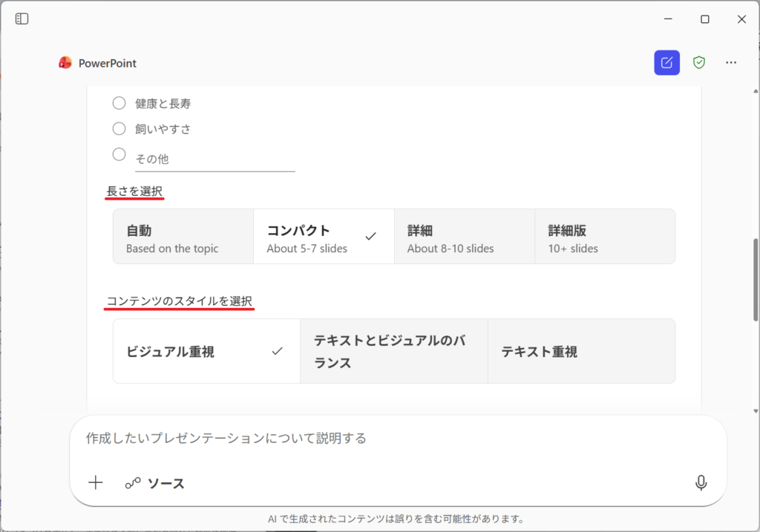
Task: Click the PowerPoint app logo icon
Action: click(65, 63)
